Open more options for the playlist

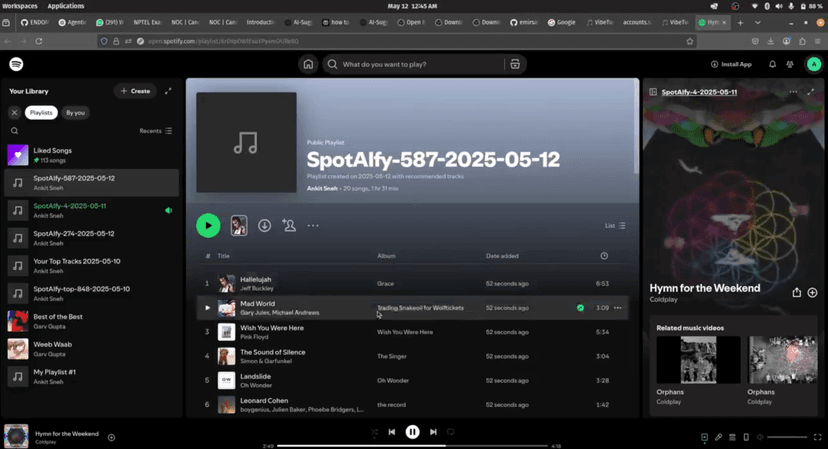coord(313,226)
